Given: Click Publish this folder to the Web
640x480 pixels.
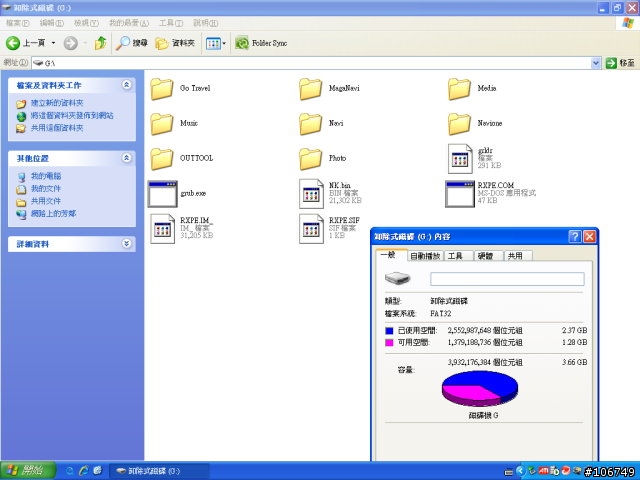Looking at the screenshot, I should coord(72,116).
